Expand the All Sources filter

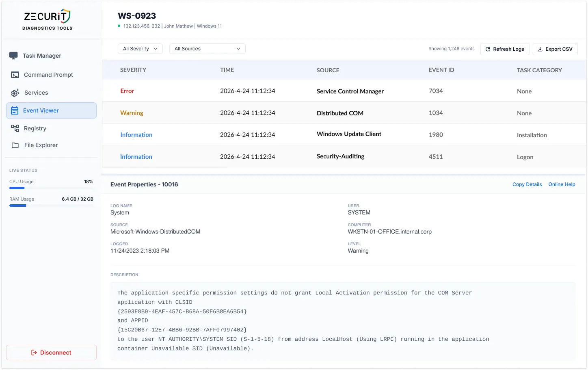(x=207, y=48)
